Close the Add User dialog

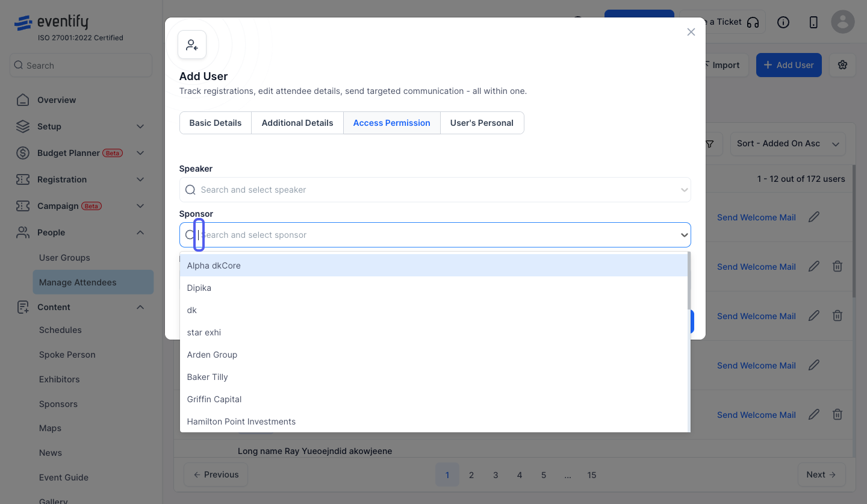[691, 32]
